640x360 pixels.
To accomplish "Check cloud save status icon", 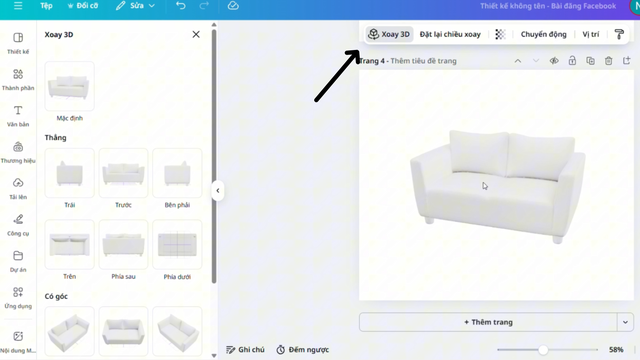I will [233, 6].
